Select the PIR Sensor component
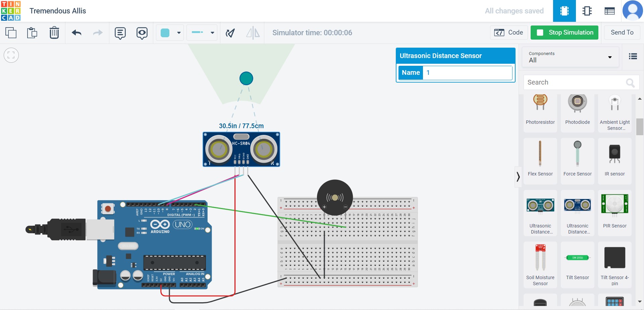644x310 pixels. click(x=614, y=213)
